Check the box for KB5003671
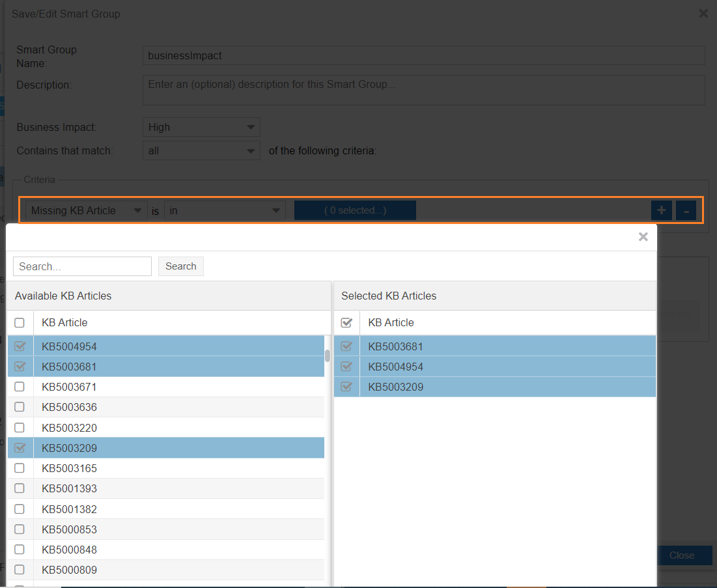 20,387
